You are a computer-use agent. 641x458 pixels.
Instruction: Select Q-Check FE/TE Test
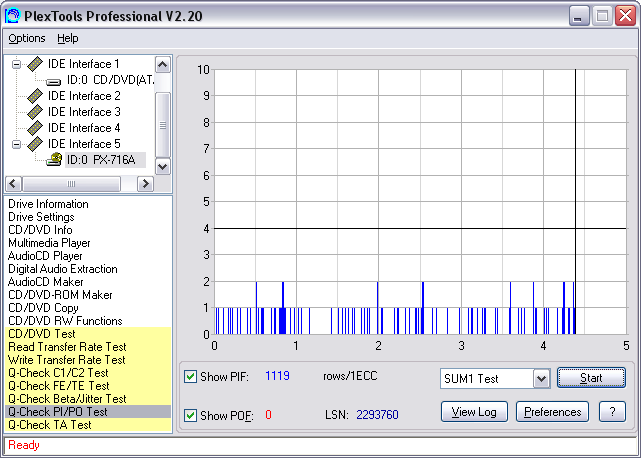[x=88, y=386]
